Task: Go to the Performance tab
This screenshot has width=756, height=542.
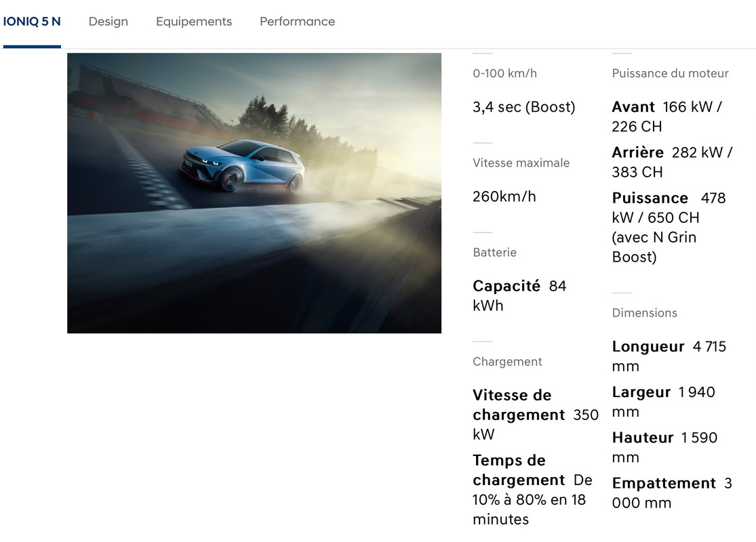Action: [297, 22]
